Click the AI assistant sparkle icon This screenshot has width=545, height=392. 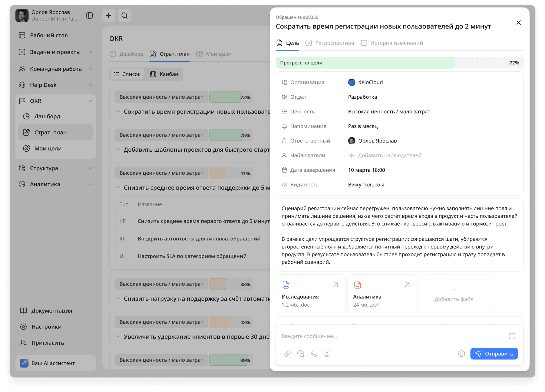(x=24, y=363)
